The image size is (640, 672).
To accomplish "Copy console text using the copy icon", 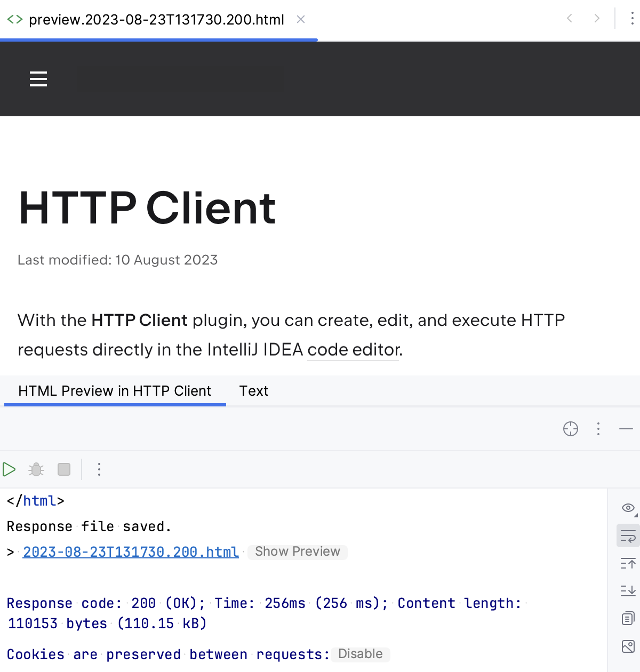I will [628, 619].
